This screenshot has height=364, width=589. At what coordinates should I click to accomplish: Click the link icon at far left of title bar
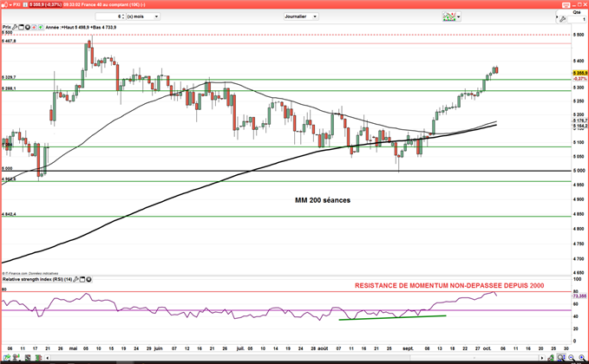tap(3, 4)
